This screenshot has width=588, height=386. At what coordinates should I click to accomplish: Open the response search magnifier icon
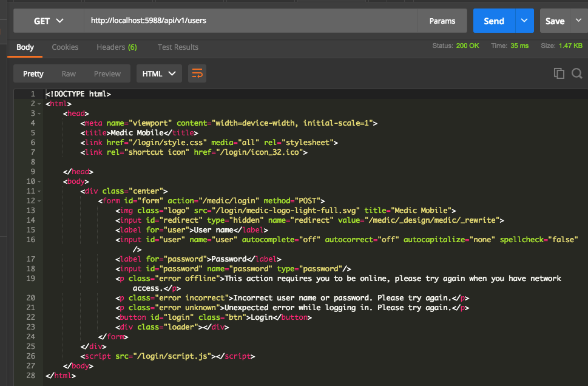576,73
